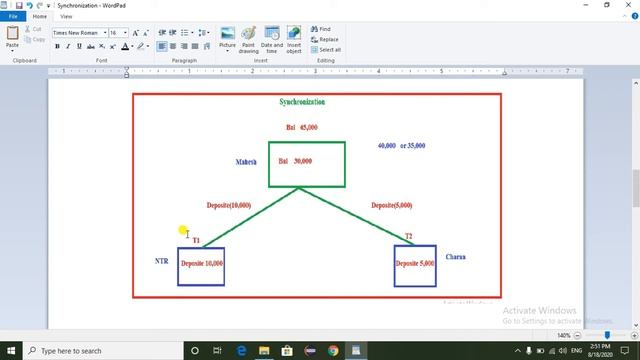
Task: Insert the date and time
Action: [x=272, y=40]
